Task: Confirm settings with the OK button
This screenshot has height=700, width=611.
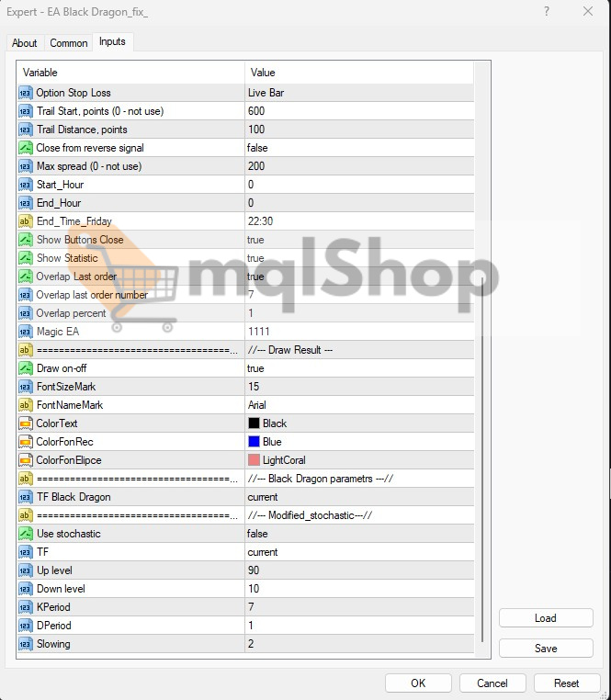Action: point(418,683)
